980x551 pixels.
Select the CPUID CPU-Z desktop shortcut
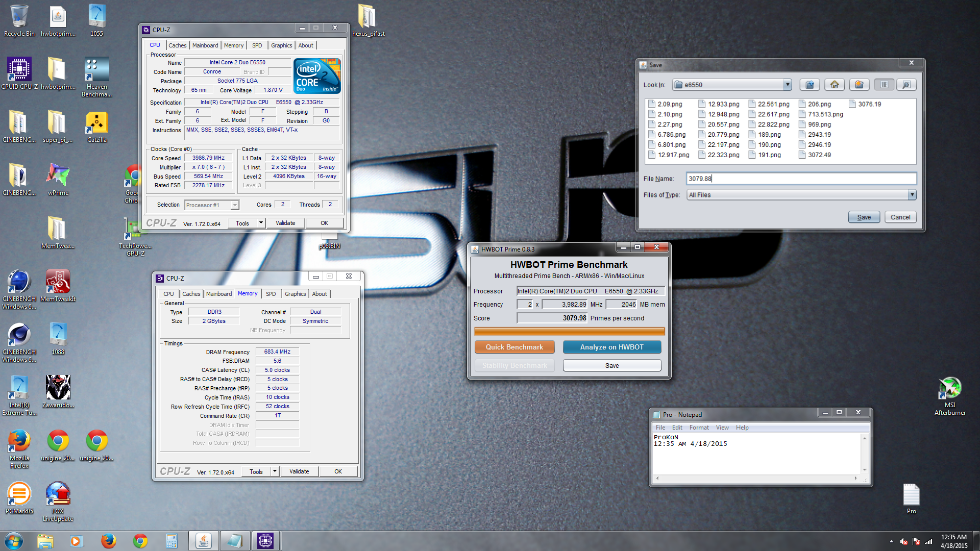(x=19, y=74)
